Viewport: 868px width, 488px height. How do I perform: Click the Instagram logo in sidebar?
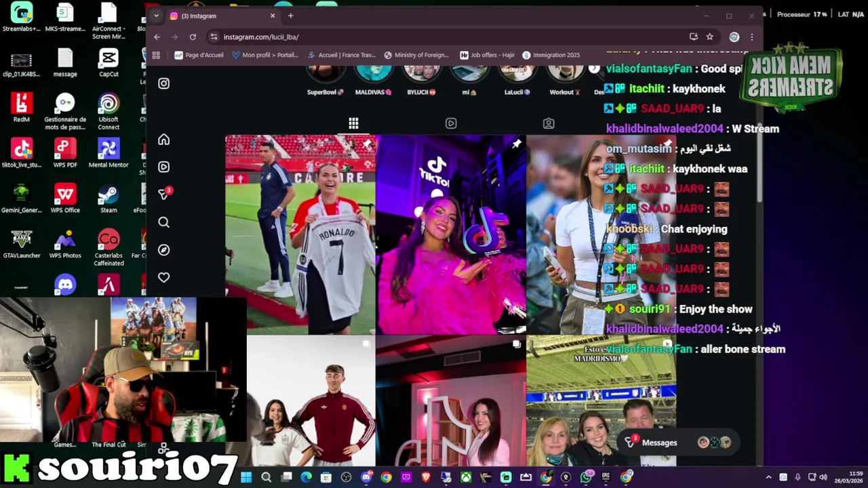pos(163,83)
